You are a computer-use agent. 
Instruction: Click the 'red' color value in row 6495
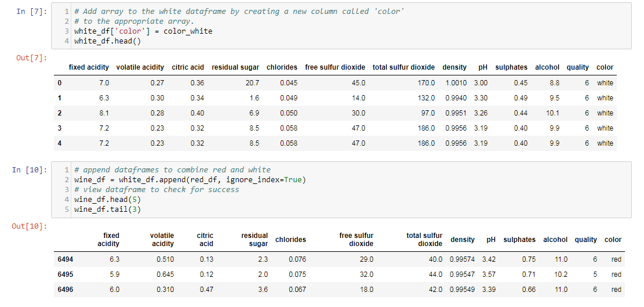pyautogui.click(x=616, y=275)
